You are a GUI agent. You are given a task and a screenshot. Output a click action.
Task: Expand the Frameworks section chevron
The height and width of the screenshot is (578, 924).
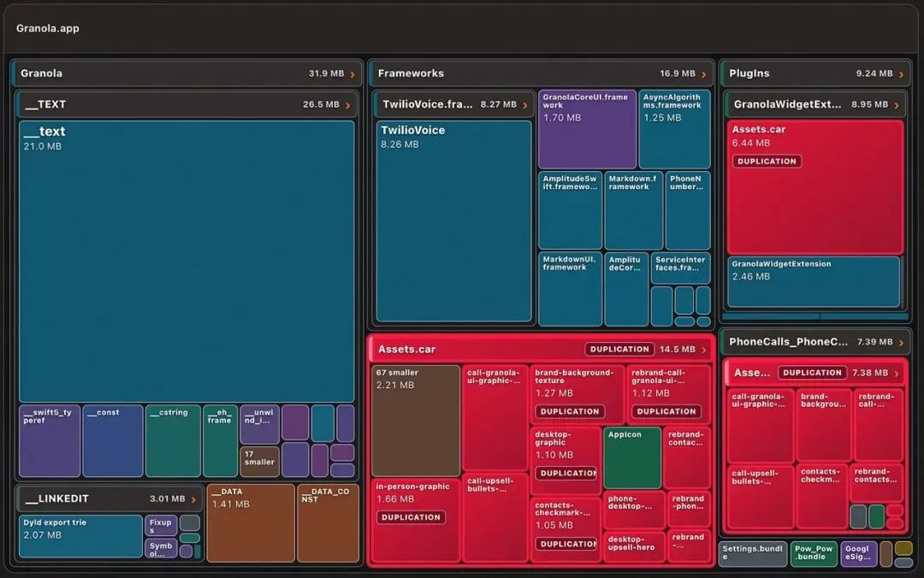[703, 74]
